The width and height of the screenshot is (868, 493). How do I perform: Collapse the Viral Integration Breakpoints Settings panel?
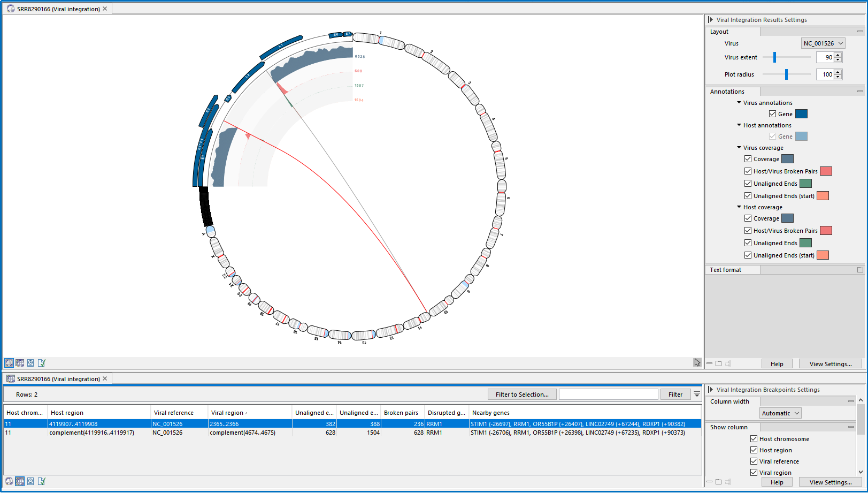tap(711, 390)
